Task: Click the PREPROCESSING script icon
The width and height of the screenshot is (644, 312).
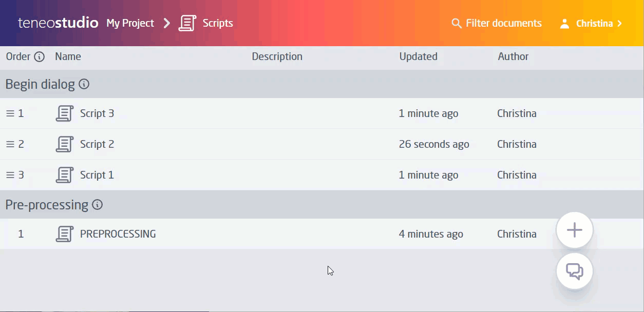Action: [x=64, y=233]
